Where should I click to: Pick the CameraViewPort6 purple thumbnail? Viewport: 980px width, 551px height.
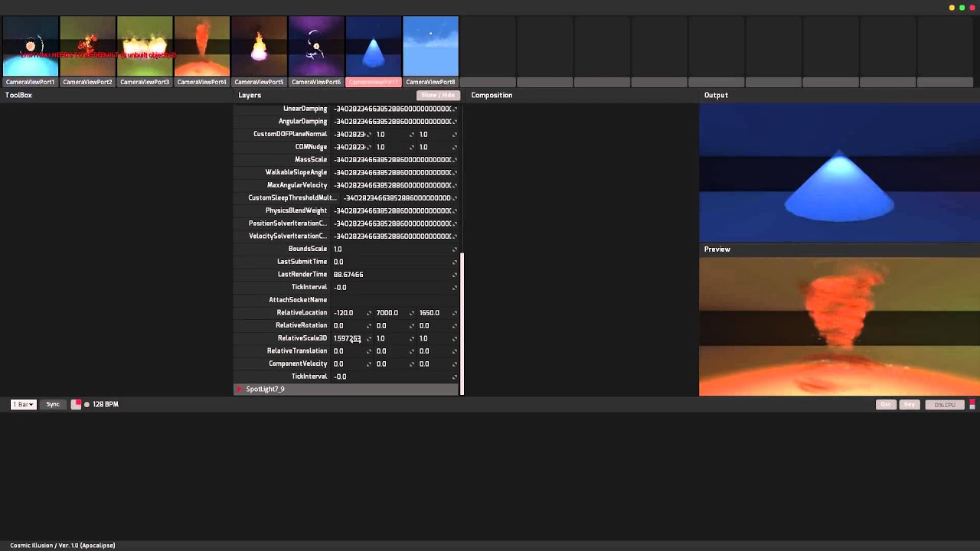(x=316, y=47)
